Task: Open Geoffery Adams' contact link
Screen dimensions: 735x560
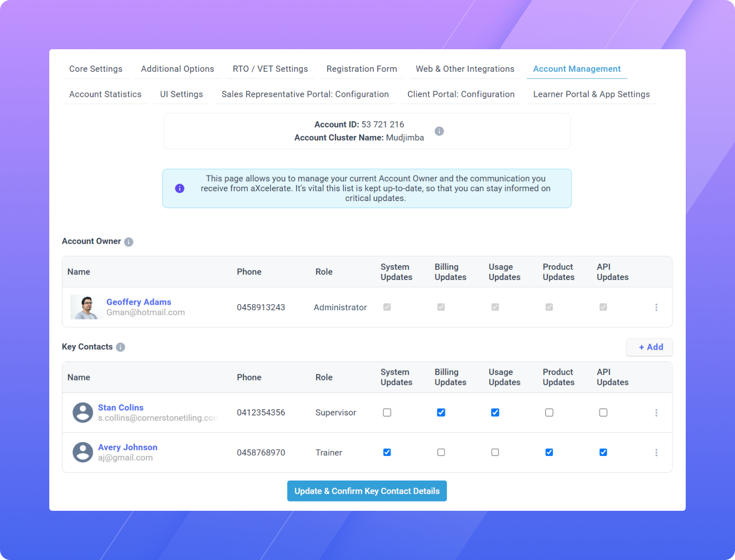Action: click(139, 302)
